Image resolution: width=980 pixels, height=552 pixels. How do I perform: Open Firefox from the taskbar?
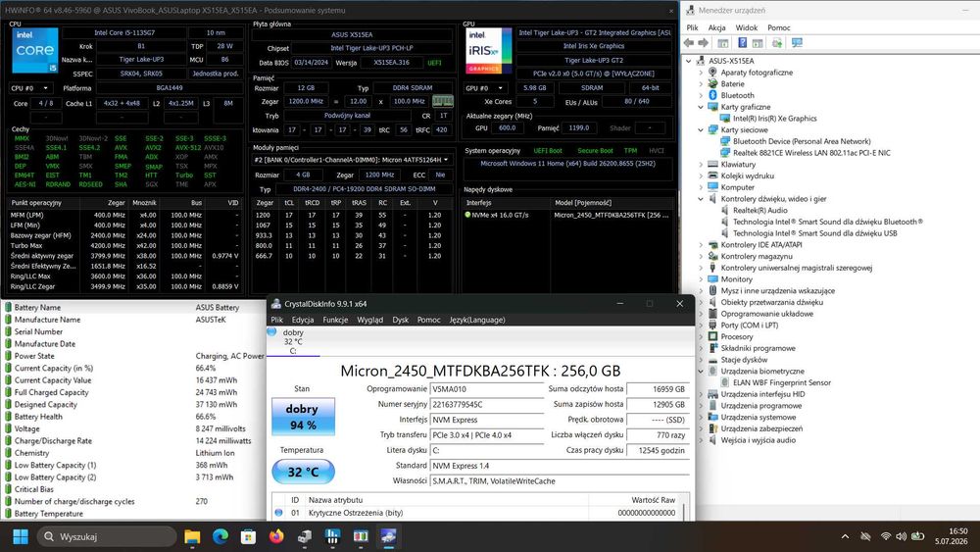point(276,536)
